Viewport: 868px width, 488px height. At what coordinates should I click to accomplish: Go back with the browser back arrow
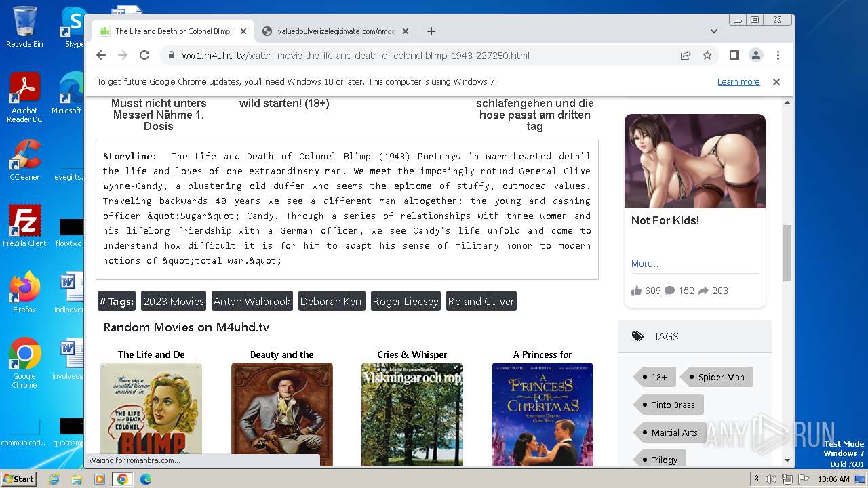click(101, 55)
